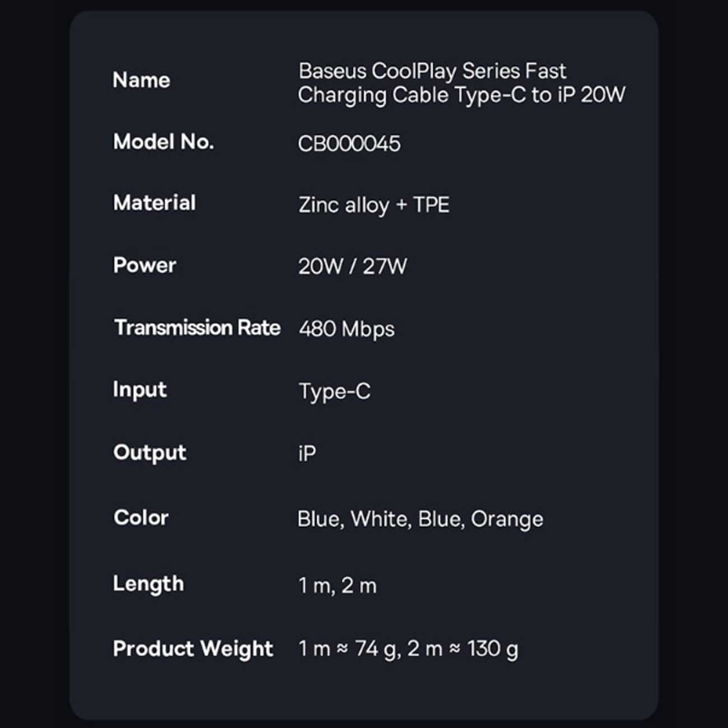This screenshot has width=728, height=728.
Task: Click the "Name" row label
Action: coord(141,80)
